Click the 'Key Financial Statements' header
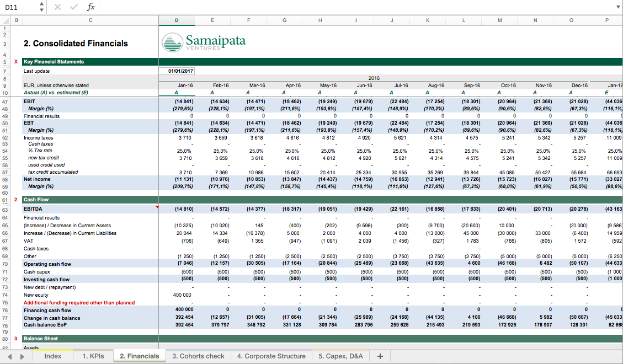 tap(54, 62)
